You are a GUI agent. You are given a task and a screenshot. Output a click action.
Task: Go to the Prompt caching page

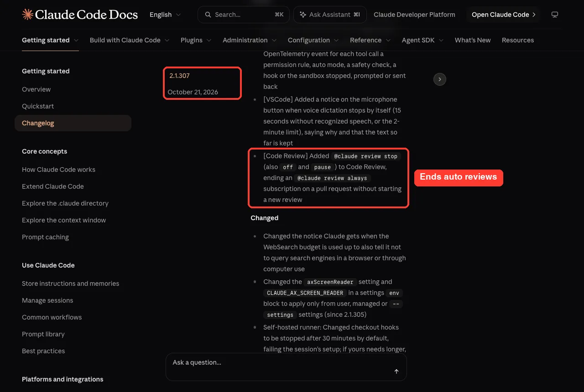click(73, 237)
